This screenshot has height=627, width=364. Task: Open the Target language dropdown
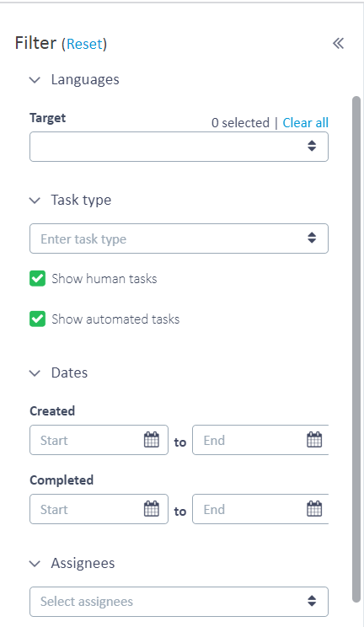179,147
